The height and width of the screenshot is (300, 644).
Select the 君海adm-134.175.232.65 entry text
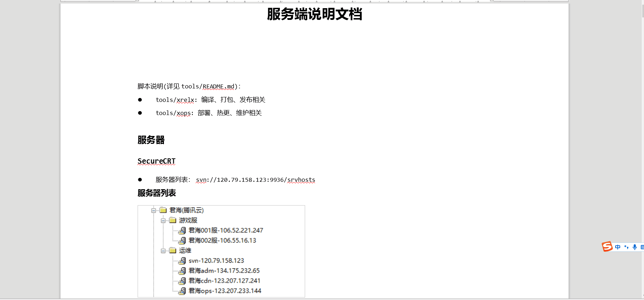coord(224,271)
